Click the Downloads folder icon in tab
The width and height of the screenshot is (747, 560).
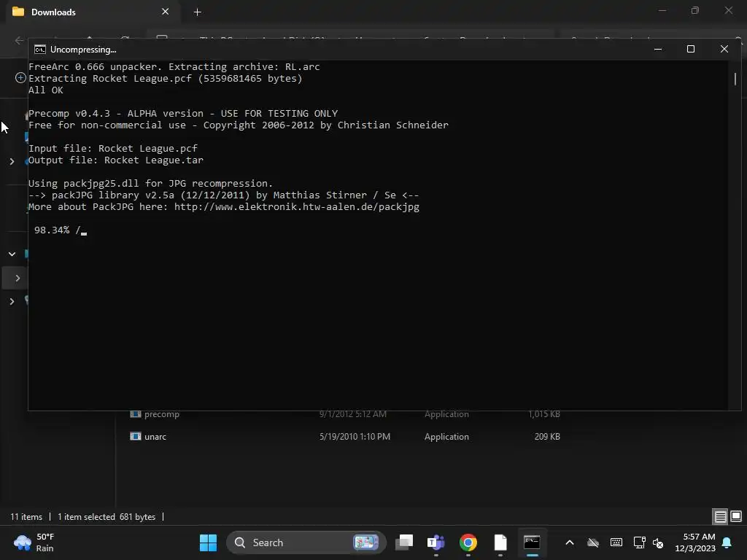pyautogui.click(x=18, y=12)
